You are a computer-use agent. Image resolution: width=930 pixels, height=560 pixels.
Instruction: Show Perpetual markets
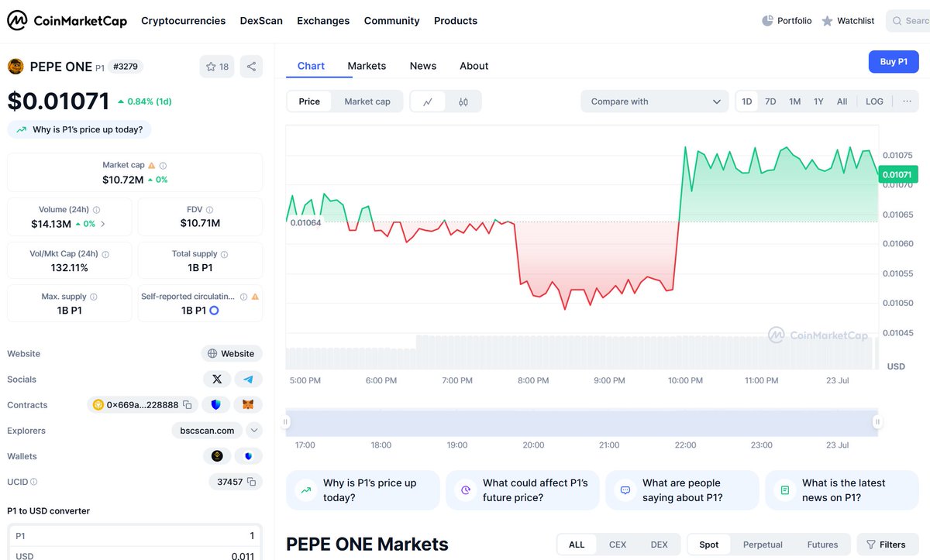(763, 545)
